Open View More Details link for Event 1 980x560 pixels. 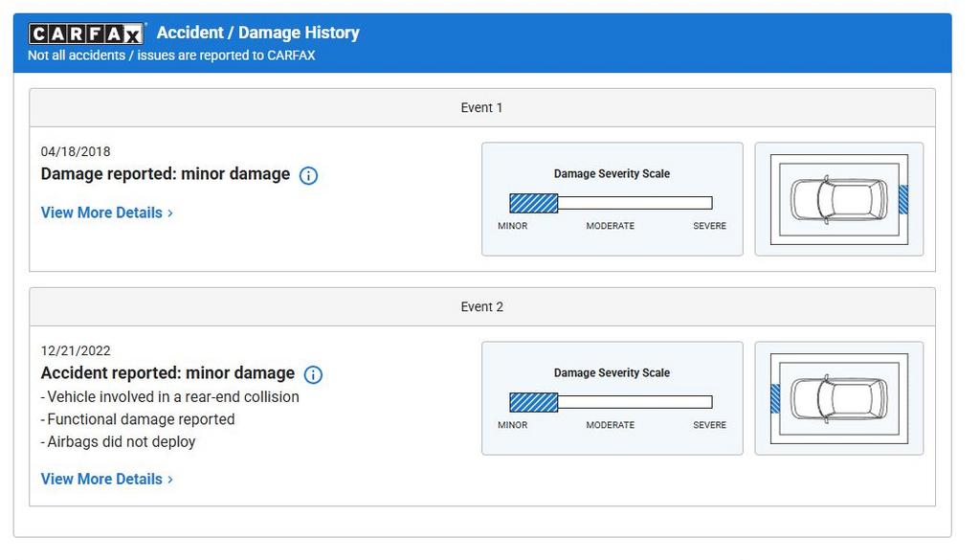[x=101, y=213]
